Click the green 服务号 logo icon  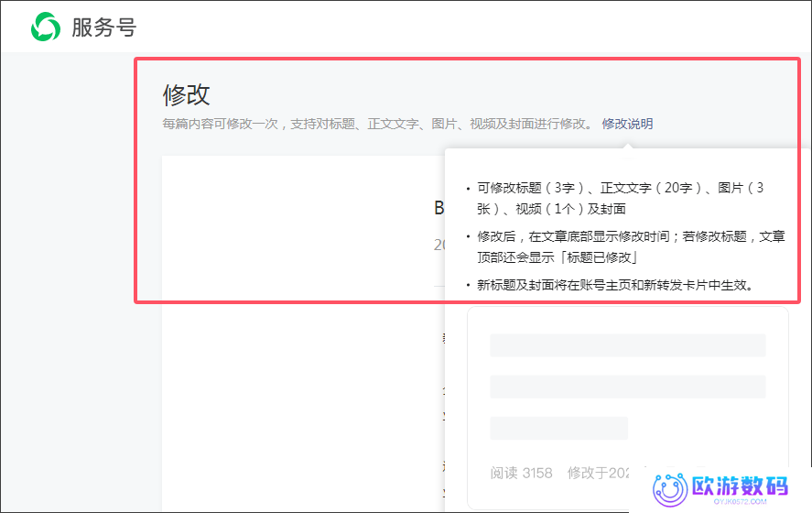tap(46, 27)
